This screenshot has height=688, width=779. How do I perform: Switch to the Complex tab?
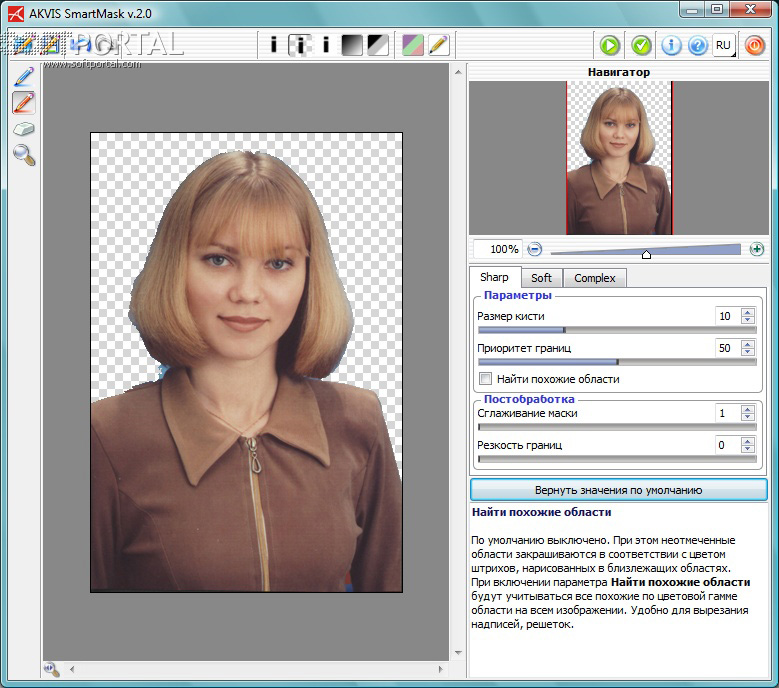tap(595, 278)
